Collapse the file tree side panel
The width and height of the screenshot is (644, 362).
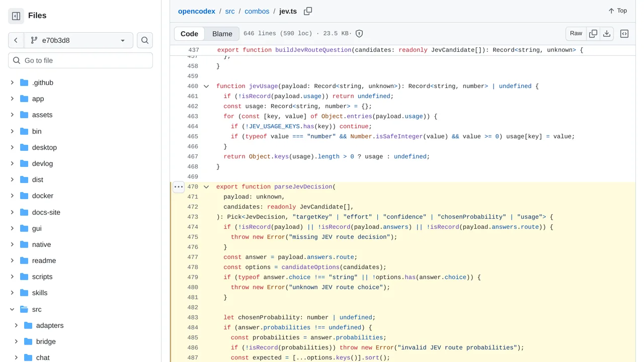tap(16, 16)
